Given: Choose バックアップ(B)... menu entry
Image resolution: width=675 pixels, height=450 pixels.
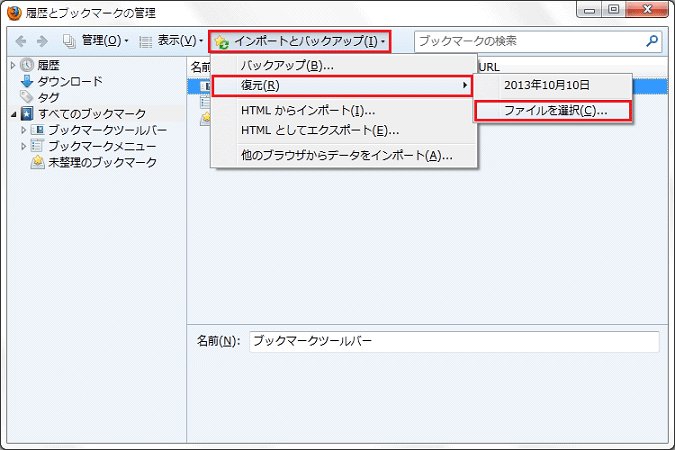Looking at the screenshot, I should pyautogui.click(x=344, y=65).
